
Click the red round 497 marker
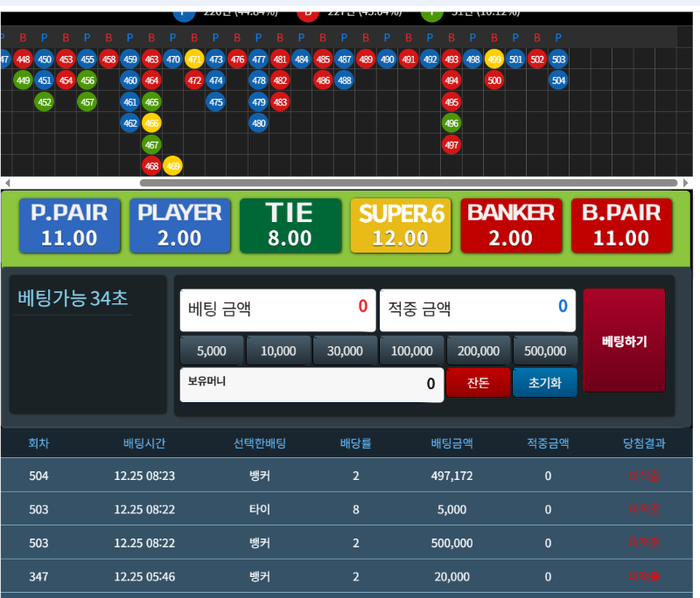click(451, 144)
